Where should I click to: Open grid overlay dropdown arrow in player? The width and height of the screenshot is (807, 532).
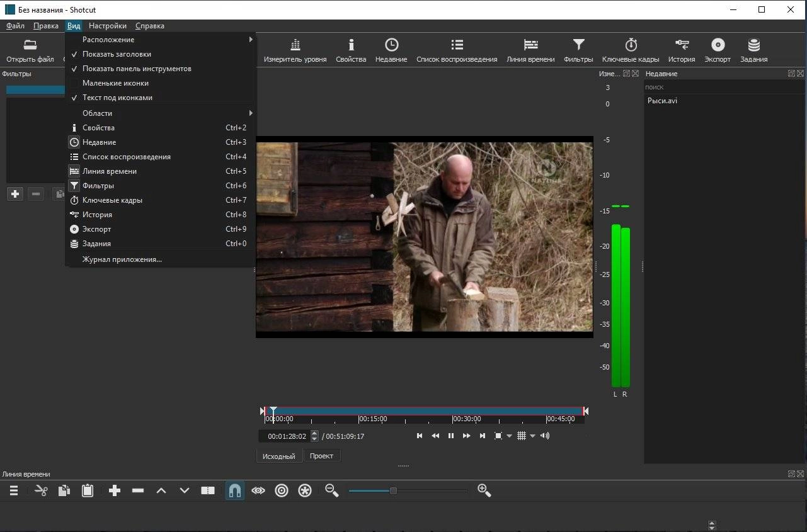[532, 436]
